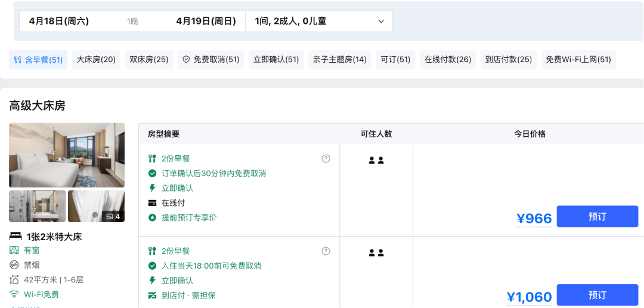Toggle the 双床房(25) filter
Screen dimensions: 644x308
tap(149, 60)
